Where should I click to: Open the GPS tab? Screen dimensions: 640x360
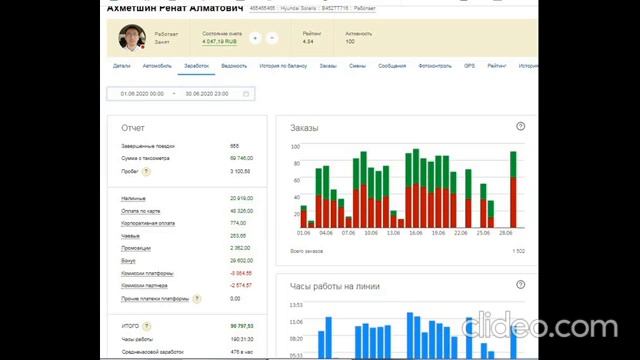469,66
